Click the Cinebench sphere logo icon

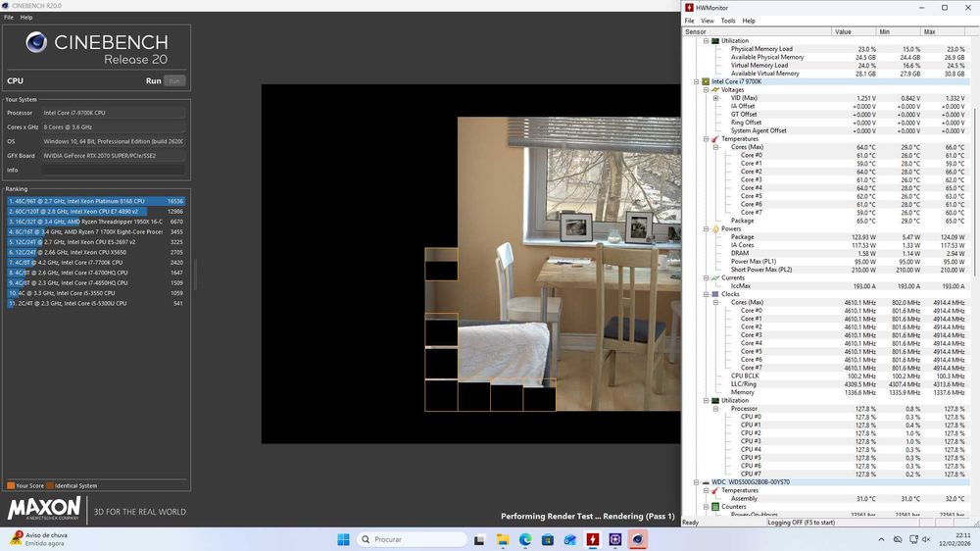[36, 42]
